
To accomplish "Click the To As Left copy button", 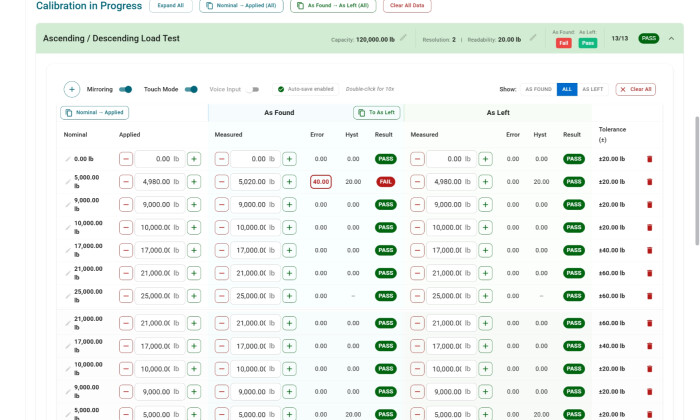I will coord(376,113).
